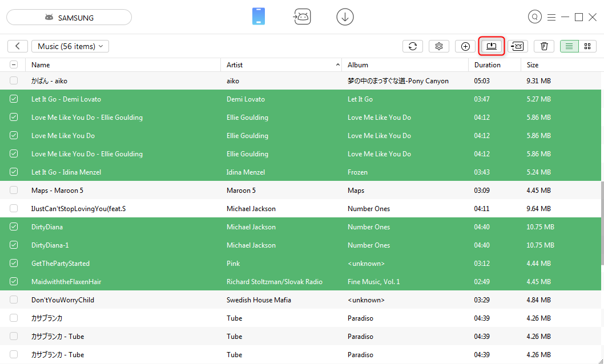Click the connected phone device icon
Viewport: 604px width, 364px height.
point(258,17)
